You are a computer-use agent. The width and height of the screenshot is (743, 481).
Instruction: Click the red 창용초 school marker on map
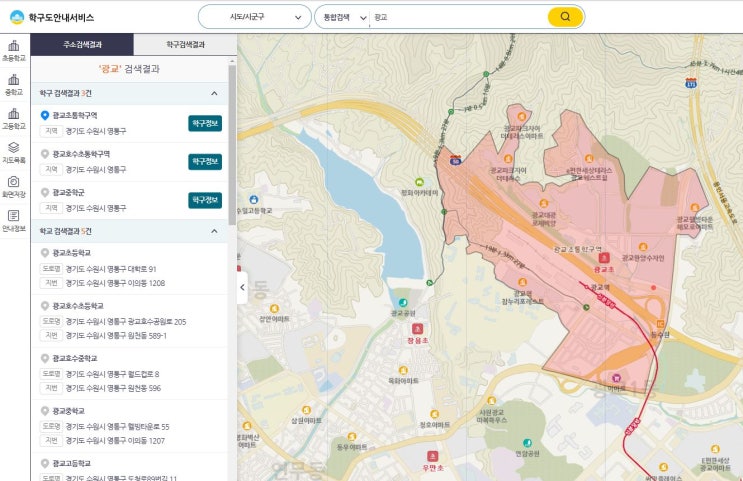(x=417, y=328)
